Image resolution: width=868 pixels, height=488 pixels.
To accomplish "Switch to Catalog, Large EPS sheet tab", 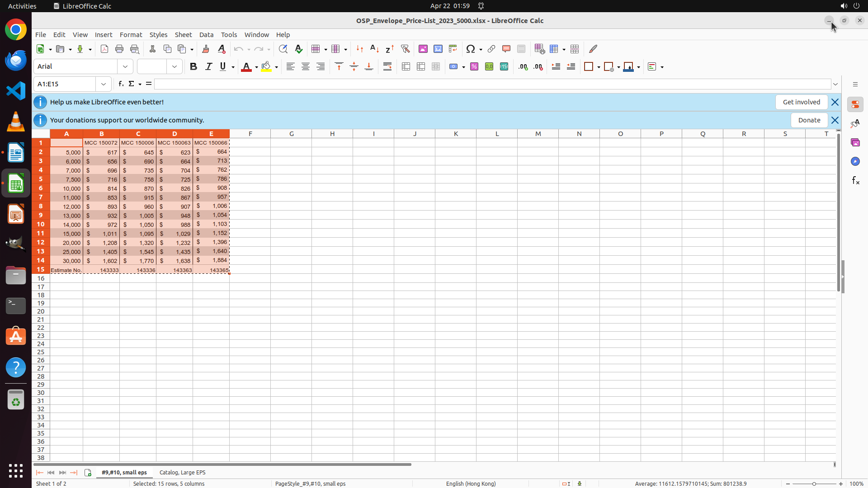I will point(182,472).
